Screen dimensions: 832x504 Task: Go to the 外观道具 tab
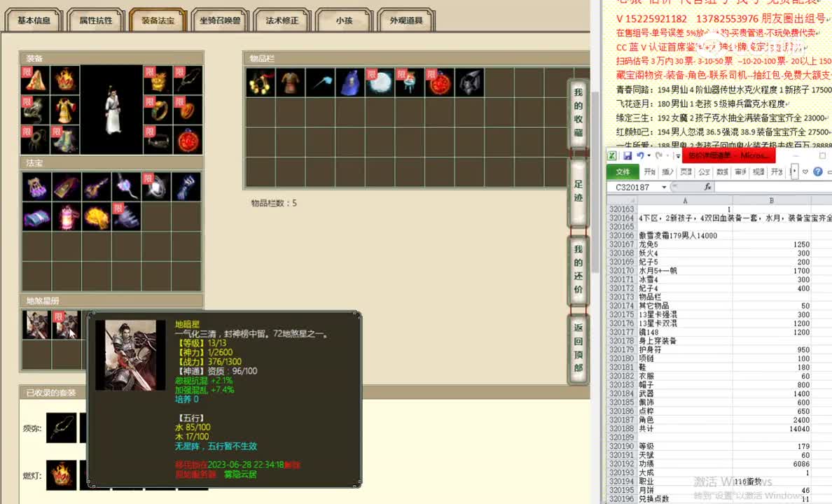coord(406,20)
